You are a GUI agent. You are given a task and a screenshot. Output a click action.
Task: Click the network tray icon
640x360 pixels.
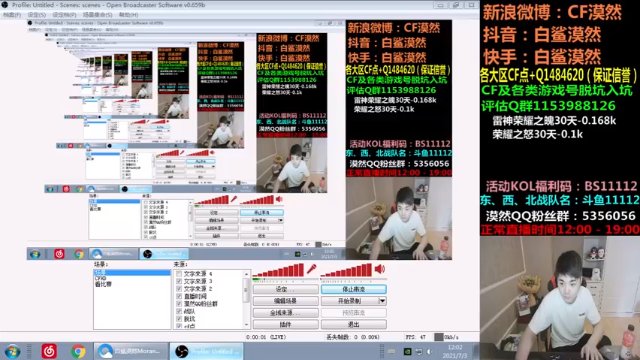pos(418,351)
